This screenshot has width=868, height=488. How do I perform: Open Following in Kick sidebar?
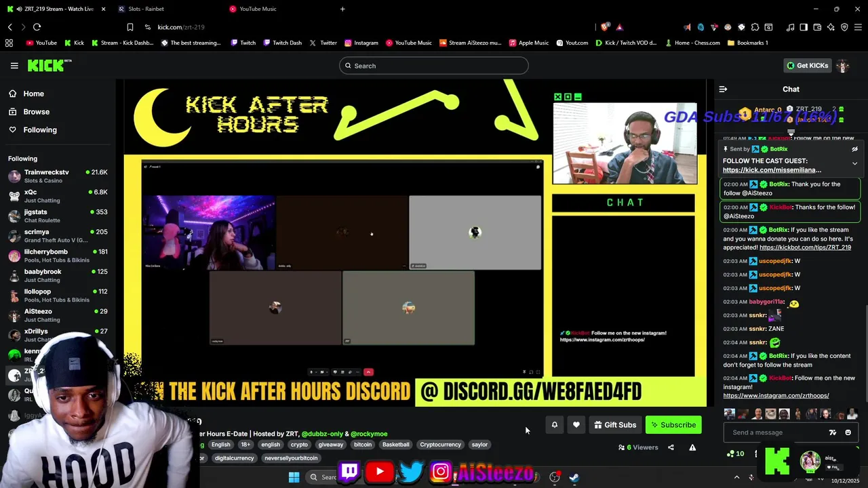click(33, 129)
